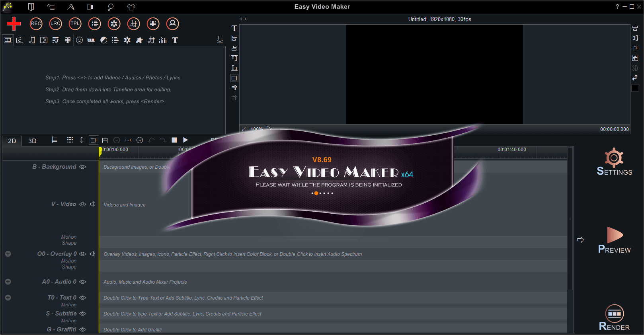Expand the T0 - Text 0 track plus
Viewport: 644px width, 335px height.
click(8, 298)
